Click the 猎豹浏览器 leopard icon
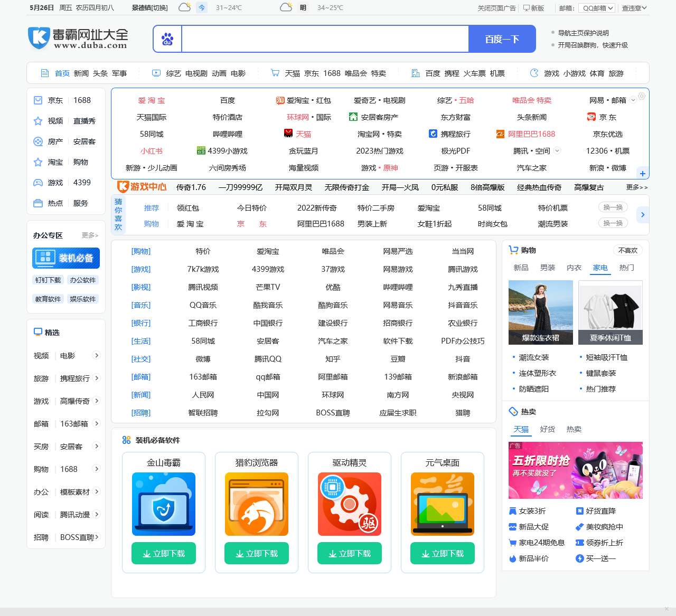 tap(257, 504)
